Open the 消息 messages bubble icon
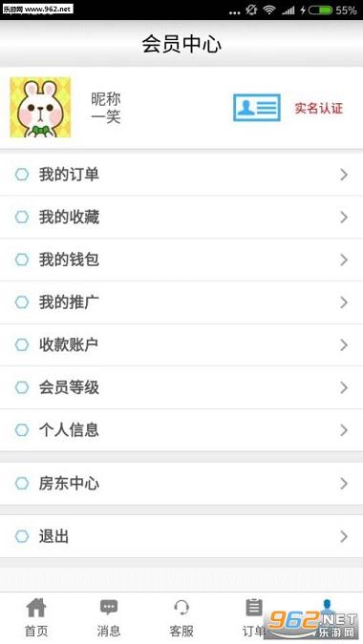This screenshot has height=644, width=363. point(109,608)
